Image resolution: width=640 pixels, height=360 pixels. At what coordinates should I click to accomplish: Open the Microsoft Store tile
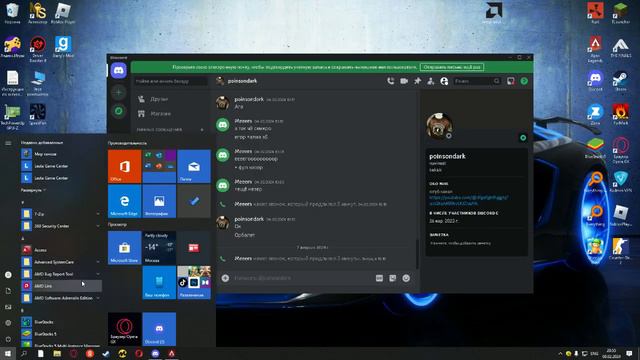pyautogui.click(x=124, y=247)
